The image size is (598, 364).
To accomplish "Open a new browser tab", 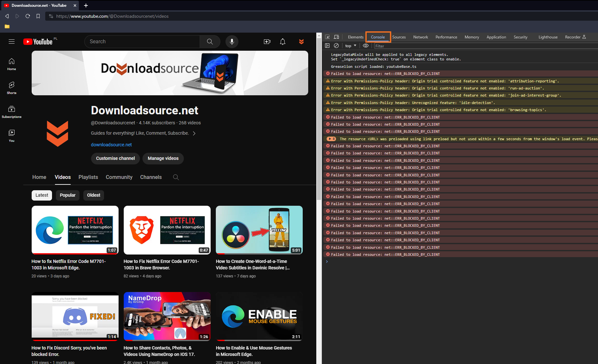I will point(86,5).
